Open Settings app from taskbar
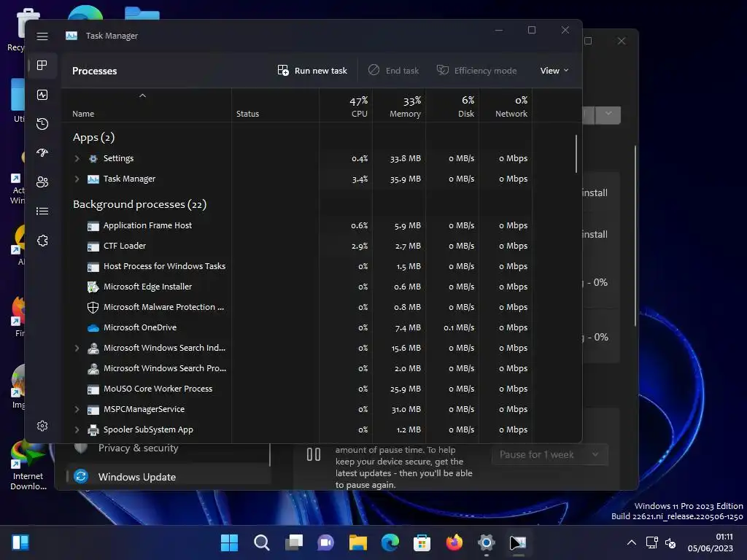Image resolution: width=747 pixels, height=560 pixels. coord(487,542)
